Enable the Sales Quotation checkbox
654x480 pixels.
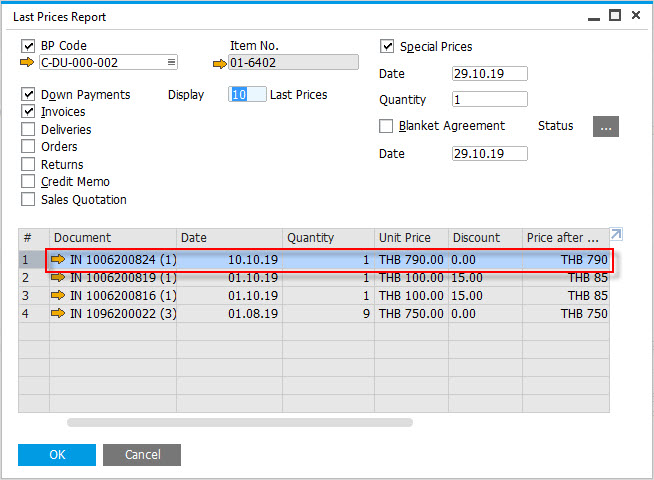(x=28, y=199)
